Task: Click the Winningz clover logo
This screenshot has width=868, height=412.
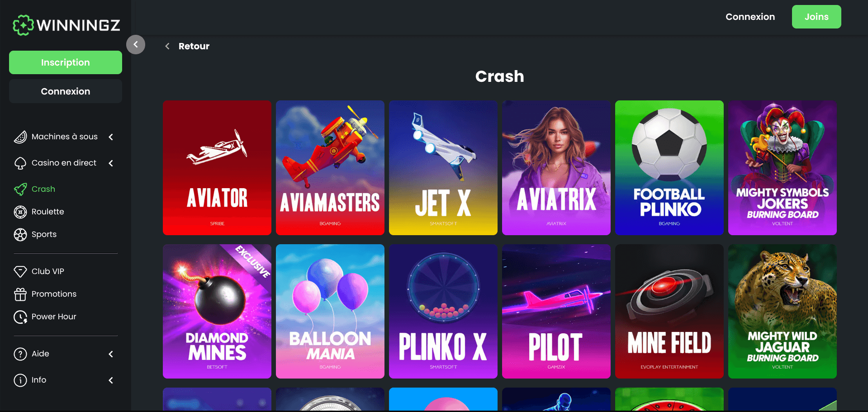Action: tap(23, 25)
